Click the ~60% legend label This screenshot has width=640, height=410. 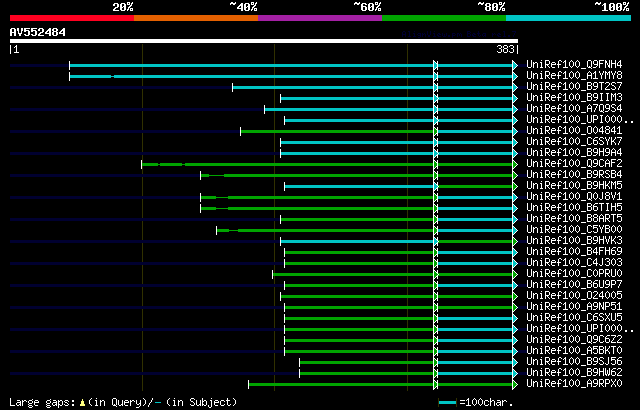[x=367, y=7]
